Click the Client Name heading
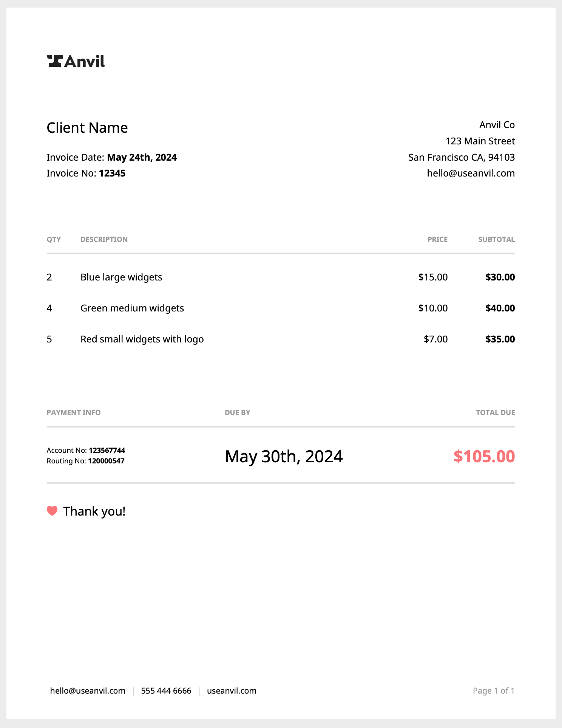Viewport: 562px width, 728px height. pos(87,128)
